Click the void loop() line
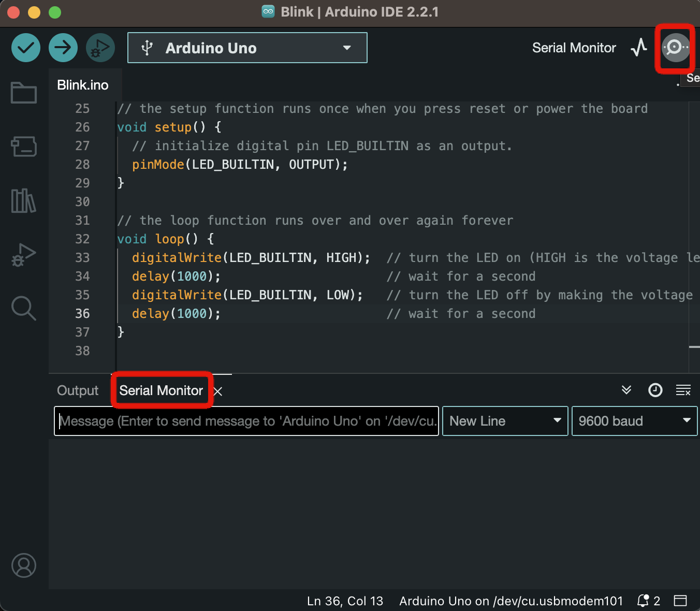 [166, 239]
